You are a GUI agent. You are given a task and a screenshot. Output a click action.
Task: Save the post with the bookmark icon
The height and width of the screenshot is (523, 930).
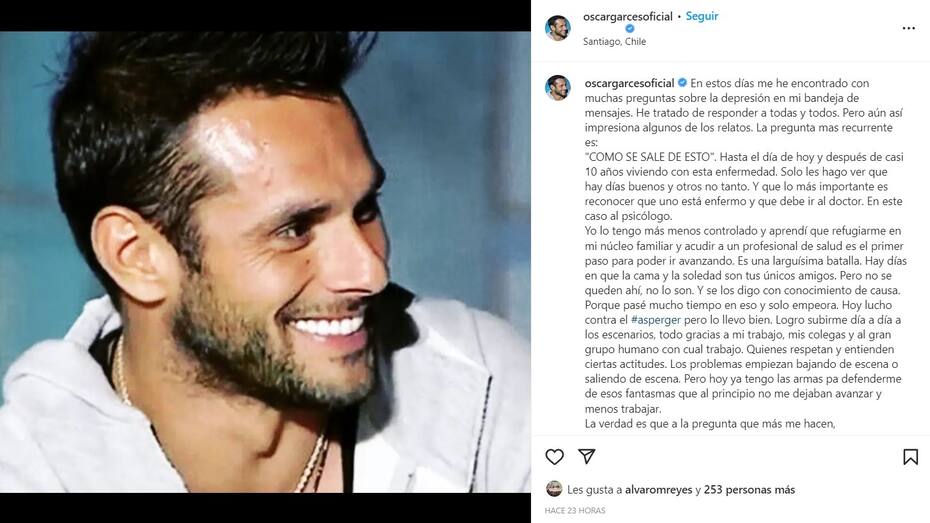[x=910, y=457]
